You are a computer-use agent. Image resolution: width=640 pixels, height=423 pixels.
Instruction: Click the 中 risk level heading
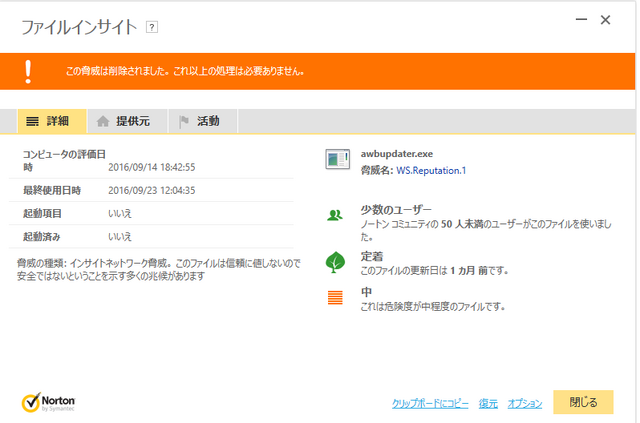point(366,292)
